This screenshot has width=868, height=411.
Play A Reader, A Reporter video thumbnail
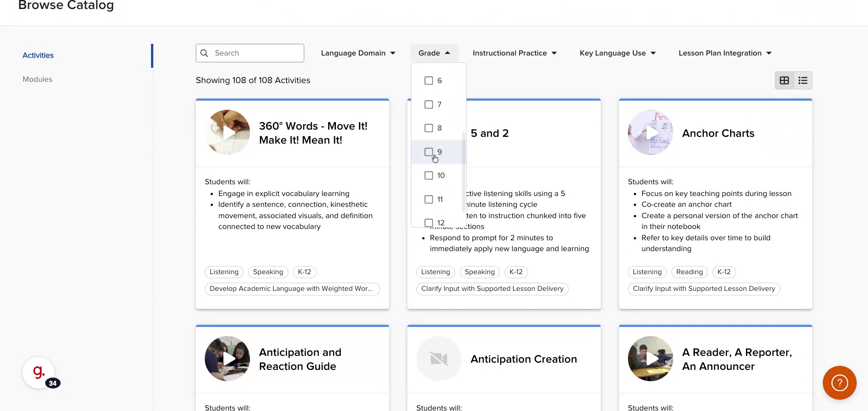651,359
